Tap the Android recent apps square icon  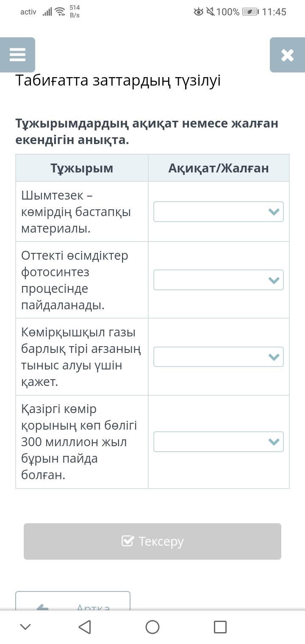pyautogui.click(x=220, y=627)
